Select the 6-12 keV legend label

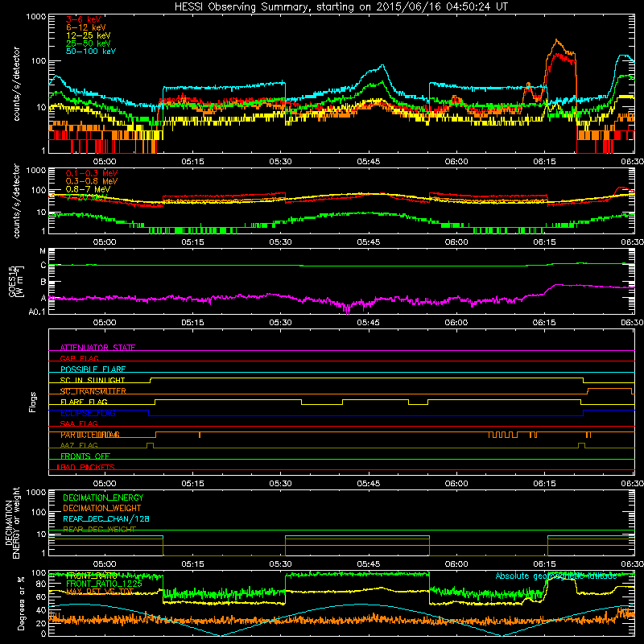[86, 27]
